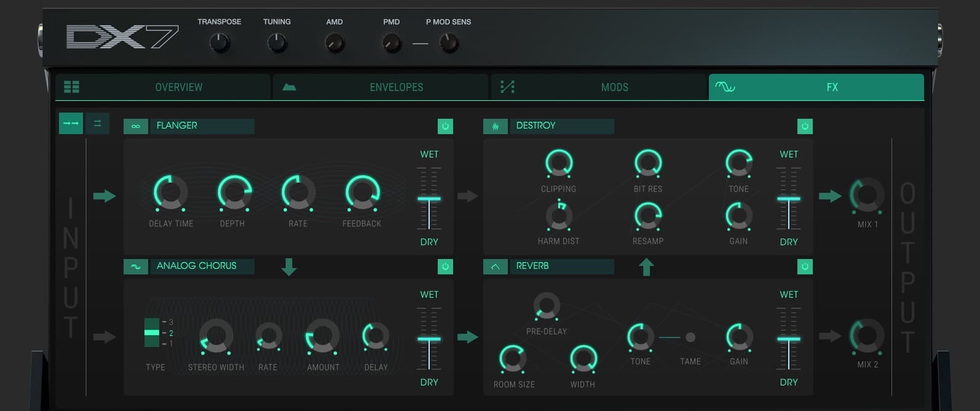Screen dimensions: 980x411
Task: Click the Destroy wet/dry slider handle
Action: click(789, 199)
